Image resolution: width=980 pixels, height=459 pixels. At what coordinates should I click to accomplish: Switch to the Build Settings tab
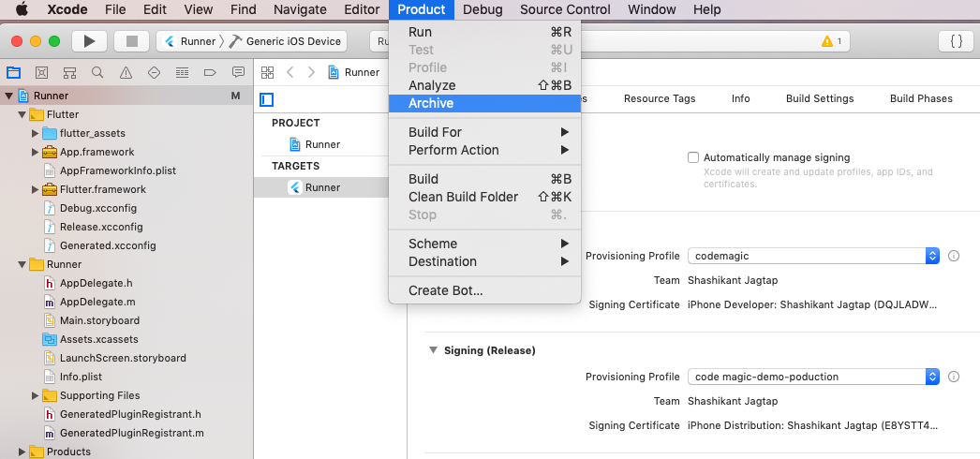click(820, 98)
